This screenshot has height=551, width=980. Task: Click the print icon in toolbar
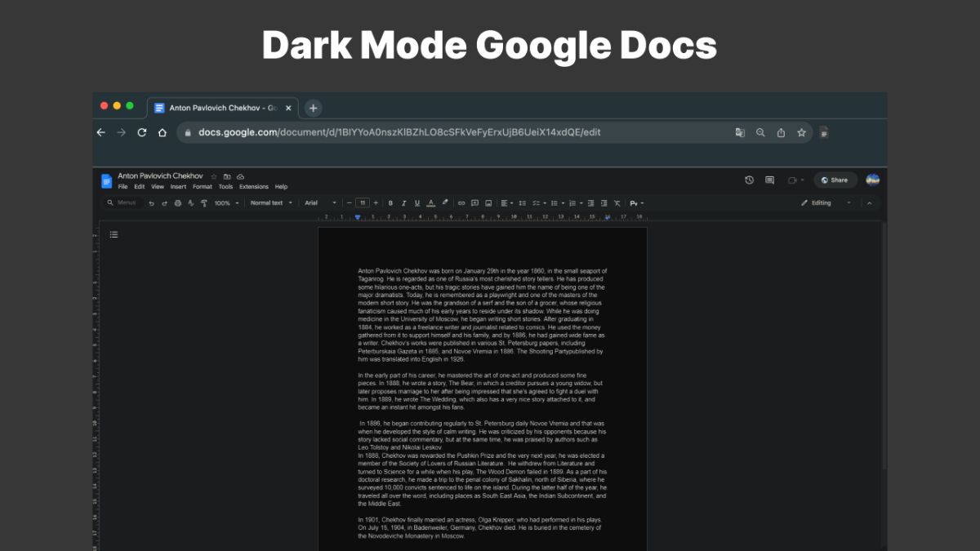(178, 203)
